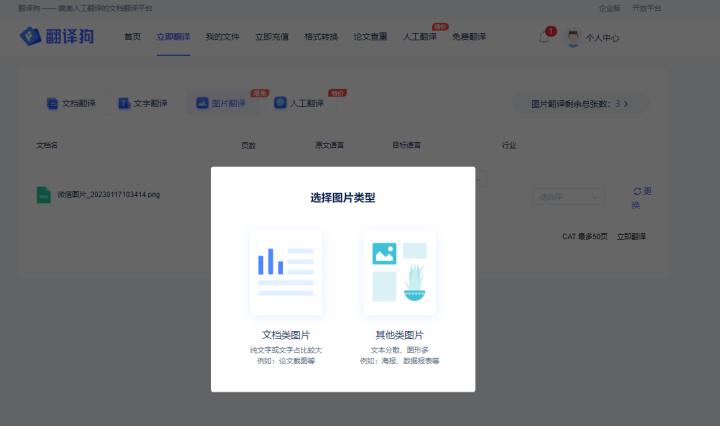Click the user avatar icon
Screen dimensions: 720x426
[573, 38]
